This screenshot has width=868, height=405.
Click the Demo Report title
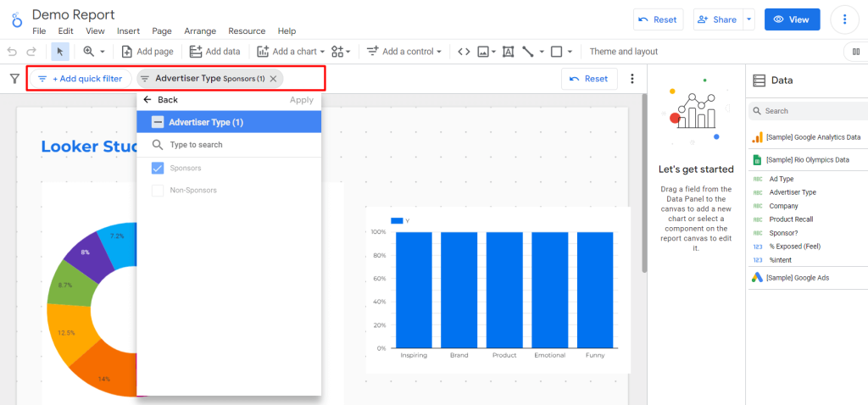(x=74, y=14)
